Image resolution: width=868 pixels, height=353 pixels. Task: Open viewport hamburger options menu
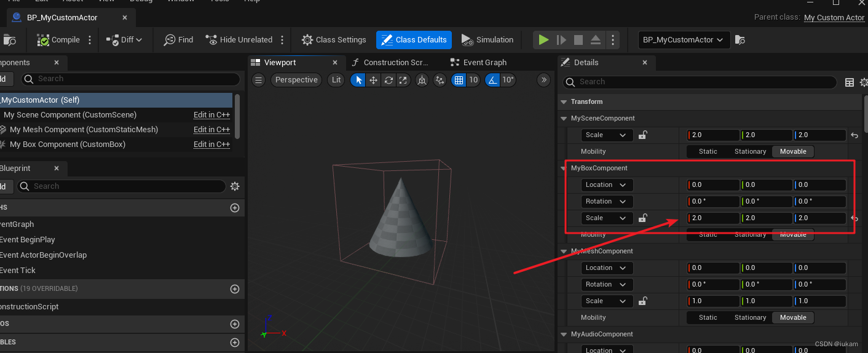pos(259,80)
